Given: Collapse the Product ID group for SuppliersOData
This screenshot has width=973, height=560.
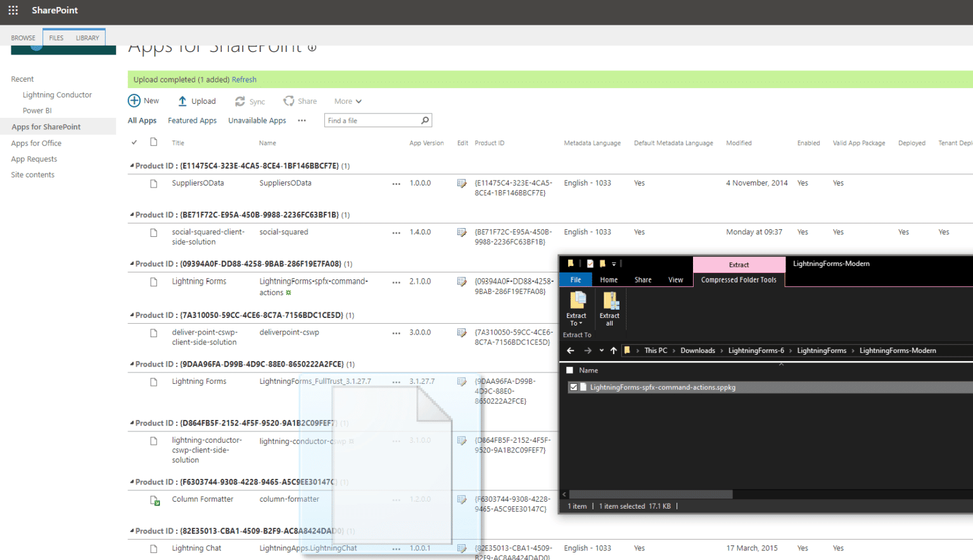Looking at the screenshot, I should click(131, 165).
